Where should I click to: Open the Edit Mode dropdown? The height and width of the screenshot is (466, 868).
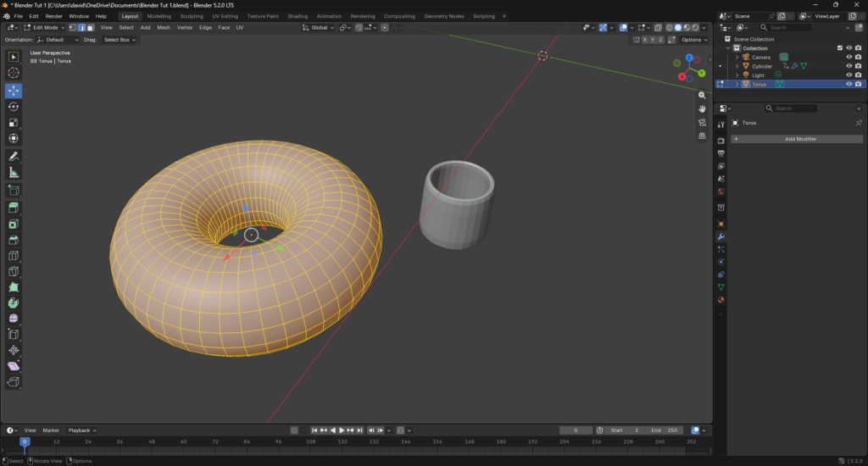[x=44, y=28]
